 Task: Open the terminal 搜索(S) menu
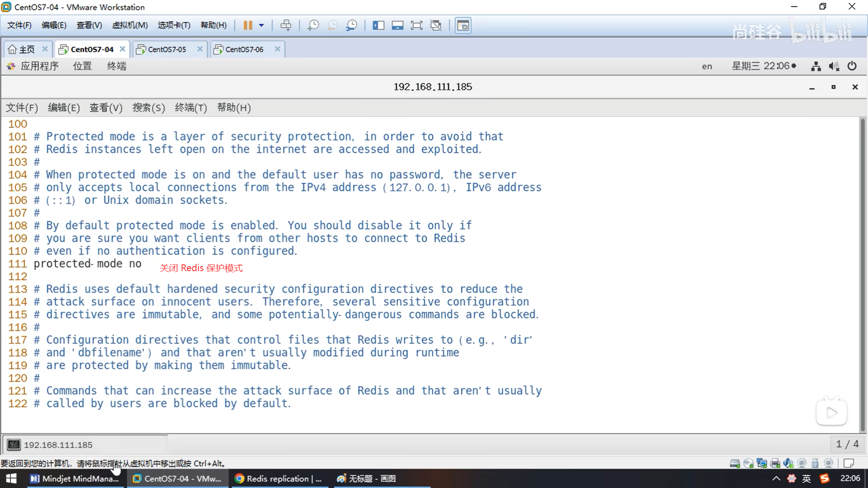(x=148, y=108)
